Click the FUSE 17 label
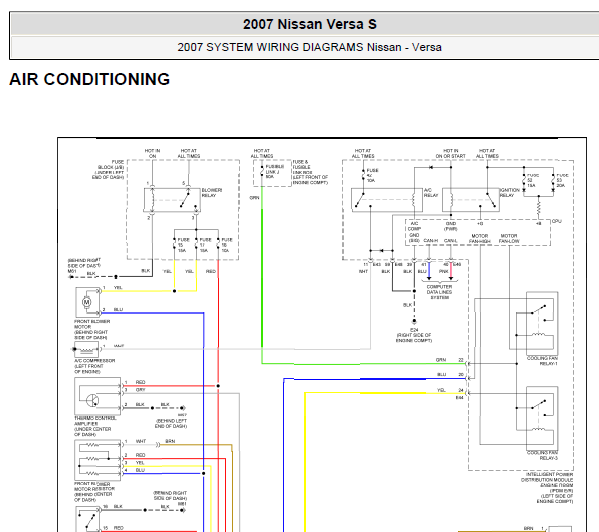Viewport: 599px width, 532px height. (x=205, y=245)
